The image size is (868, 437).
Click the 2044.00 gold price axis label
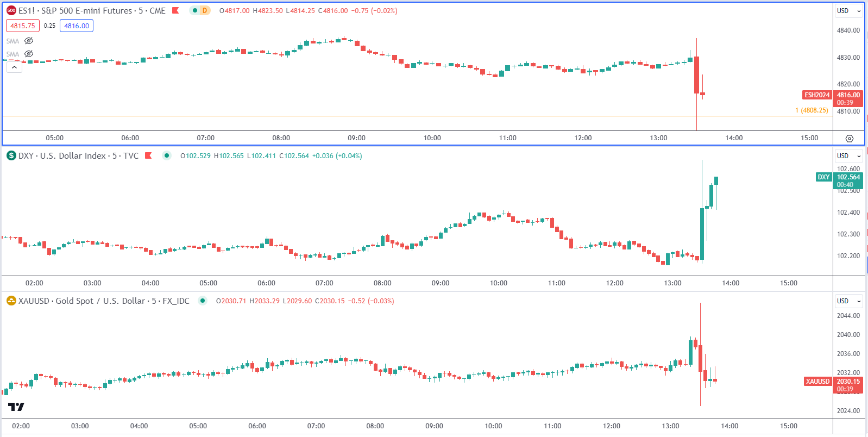point(848,316)
